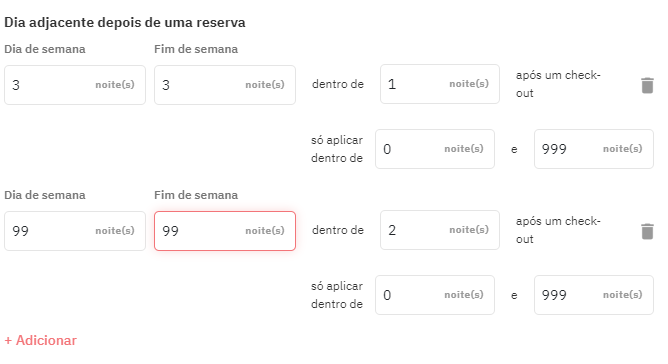
Task: Delete the rule with 99-night minimum stays
Action: (x=647, y=231)
